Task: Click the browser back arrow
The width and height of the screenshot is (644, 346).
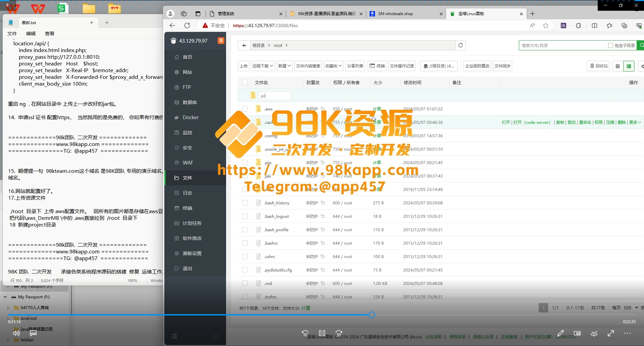Action: click(x=172, y=26)
